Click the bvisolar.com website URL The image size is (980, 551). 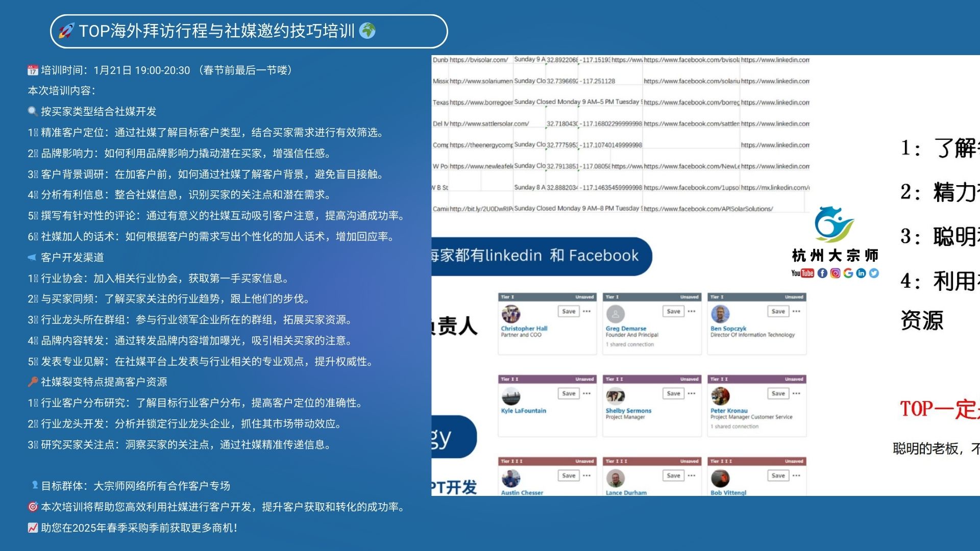click(478, 60)
